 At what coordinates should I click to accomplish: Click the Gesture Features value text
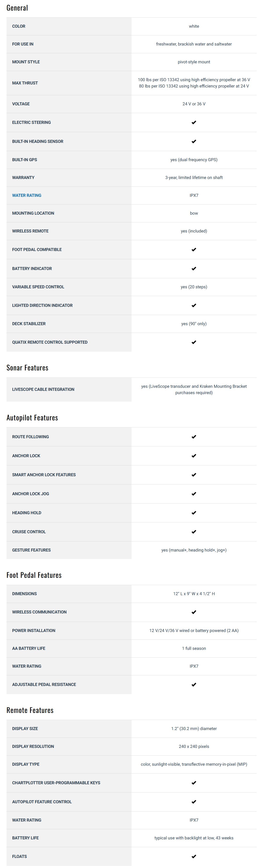194,550
